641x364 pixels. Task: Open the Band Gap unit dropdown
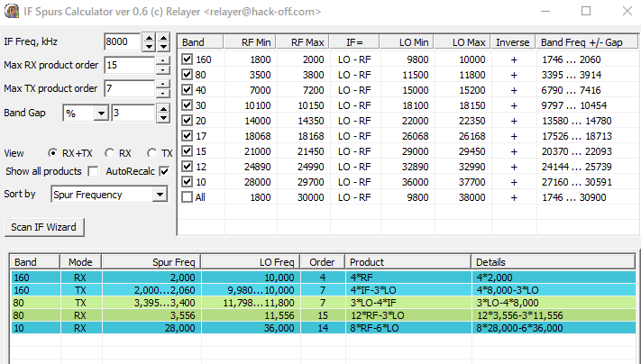pyautogui.click(x=100, y=113)
